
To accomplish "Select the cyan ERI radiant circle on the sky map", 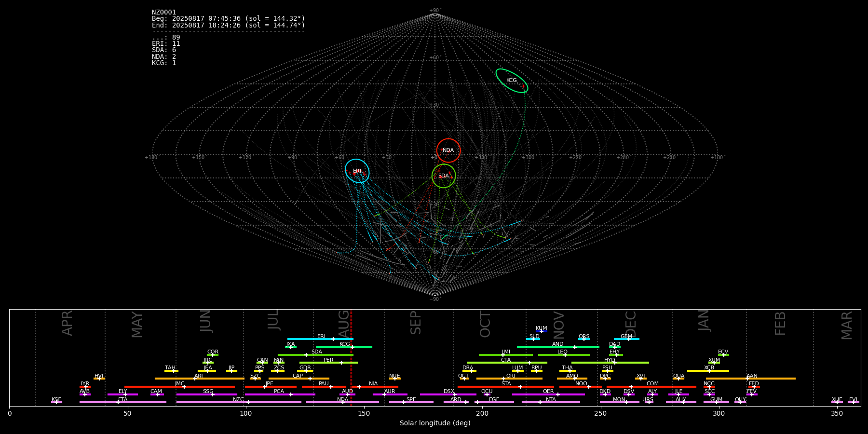I will coord(357,171).
